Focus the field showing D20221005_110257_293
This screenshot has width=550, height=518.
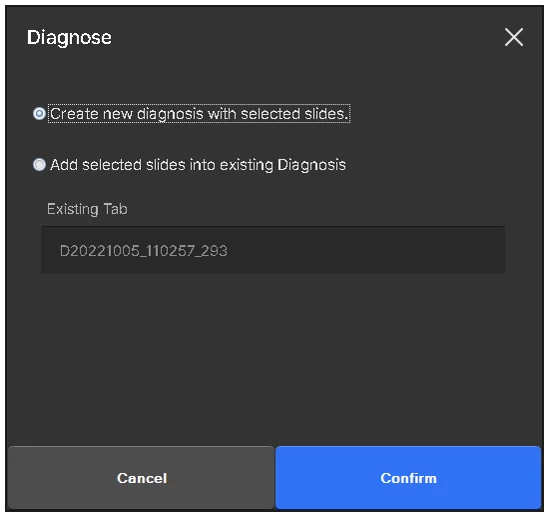273,250
